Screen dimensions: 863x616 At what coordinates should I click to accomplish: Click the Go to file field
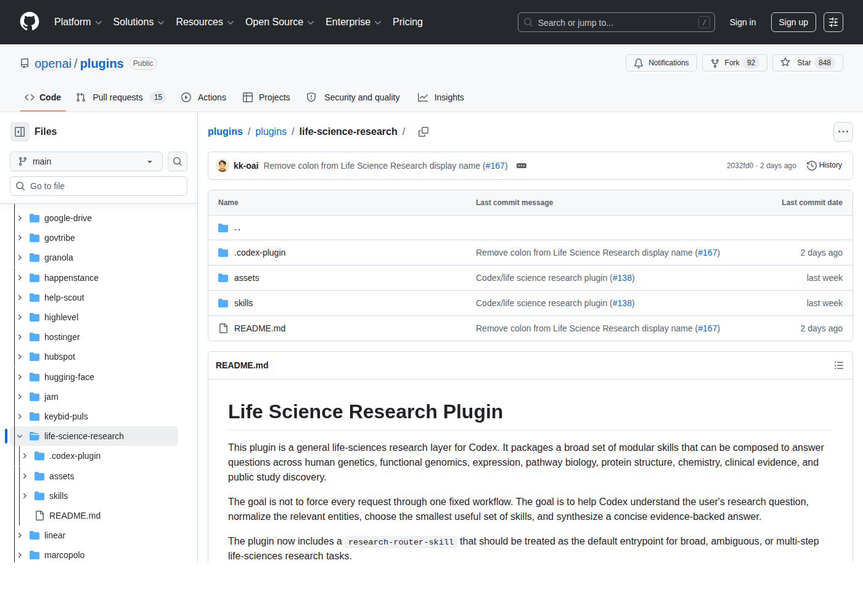pyautogui.click(x=99, y=186)
